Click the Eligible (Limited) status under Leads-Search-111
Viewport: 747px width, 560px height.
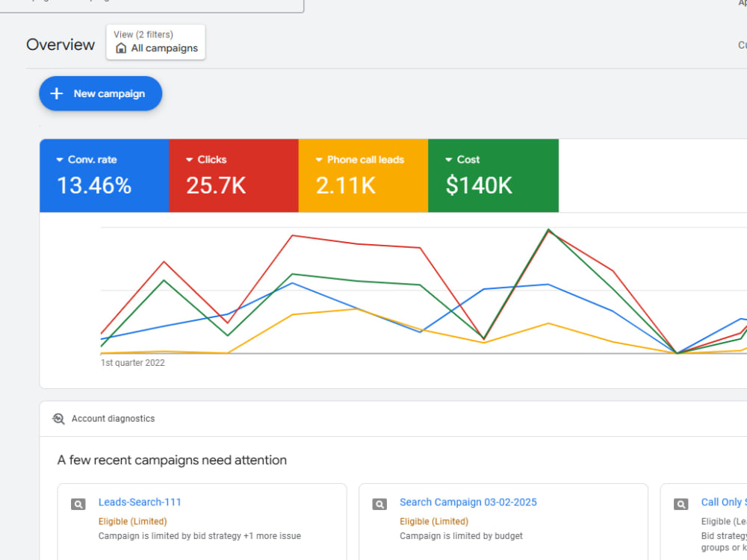[132, 521]
